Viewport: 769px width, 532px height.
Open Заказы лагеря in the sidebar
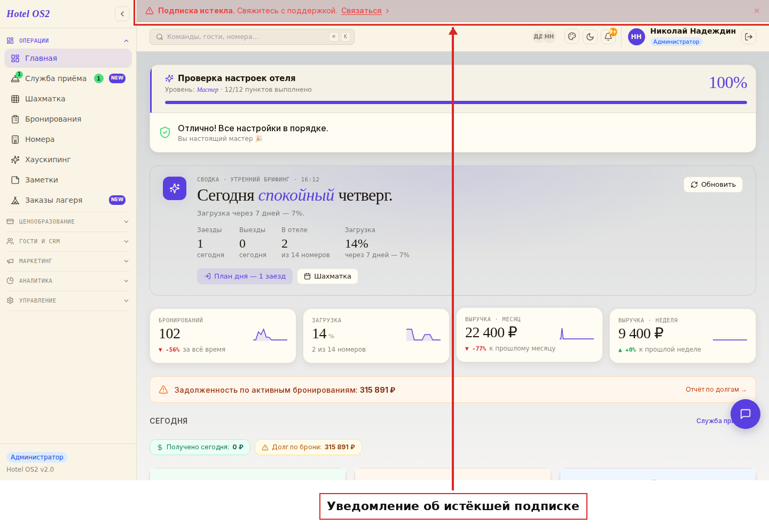[68, 200]
